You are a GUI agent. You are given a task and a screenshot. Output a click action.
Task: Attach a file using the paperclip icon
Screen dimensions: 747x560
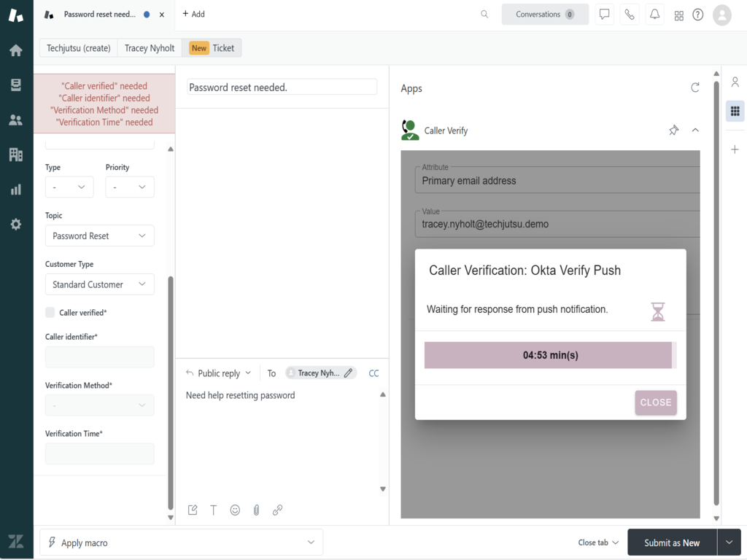click(x=256, y=510)
